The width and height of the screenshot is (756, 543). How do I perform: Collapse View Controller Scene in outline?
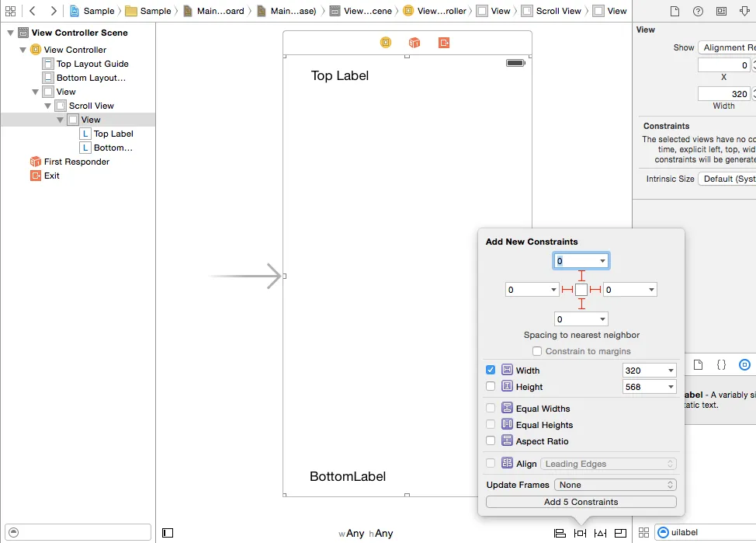click(10, 33)
